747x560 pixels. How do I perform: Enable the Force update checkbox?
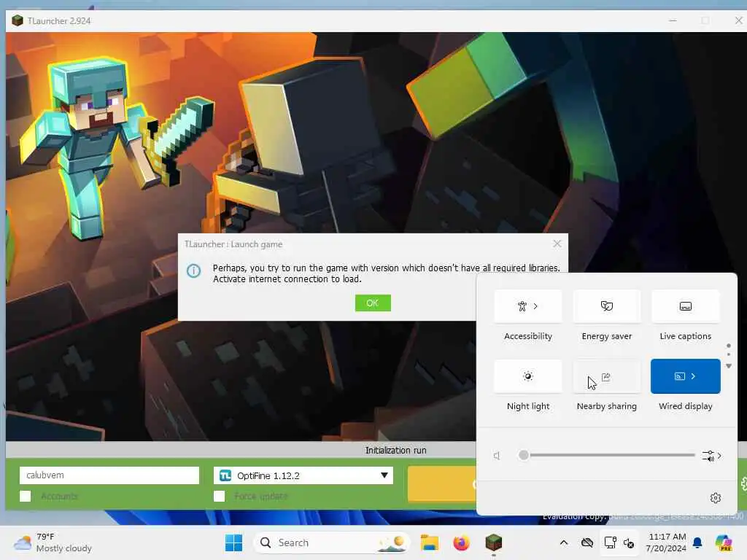(219, 496)
